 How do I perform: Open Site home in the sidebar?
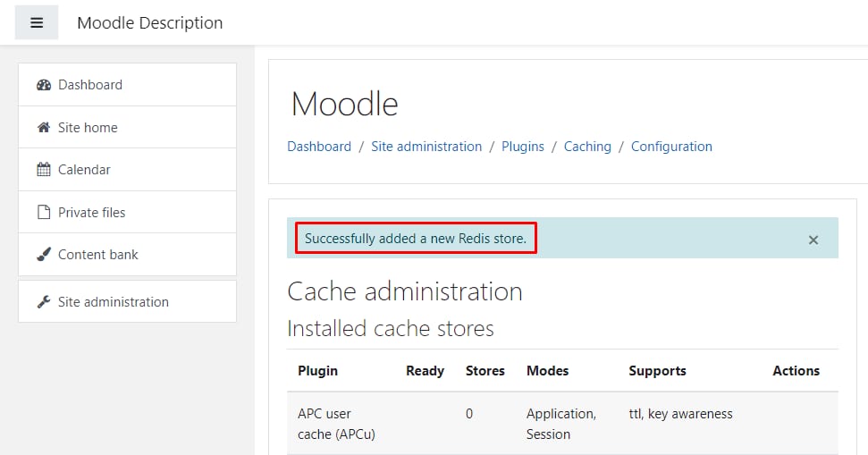127,127
